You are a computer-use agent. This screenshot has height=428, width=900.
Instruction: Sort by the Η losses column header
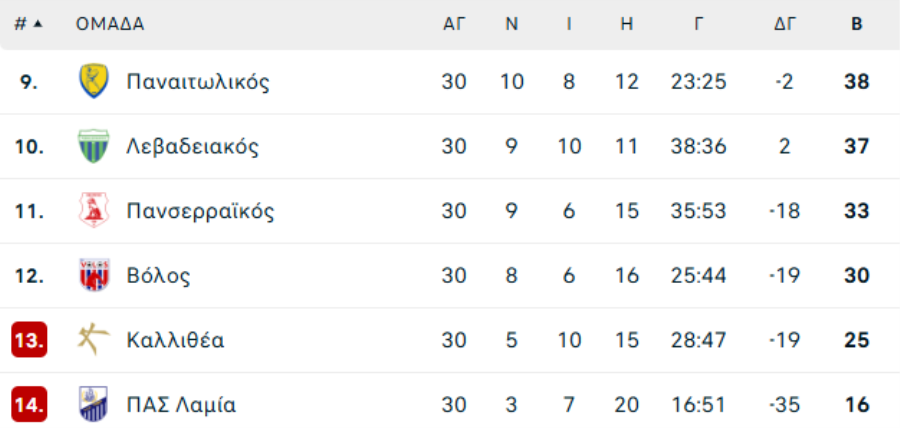tap(626, 24)
